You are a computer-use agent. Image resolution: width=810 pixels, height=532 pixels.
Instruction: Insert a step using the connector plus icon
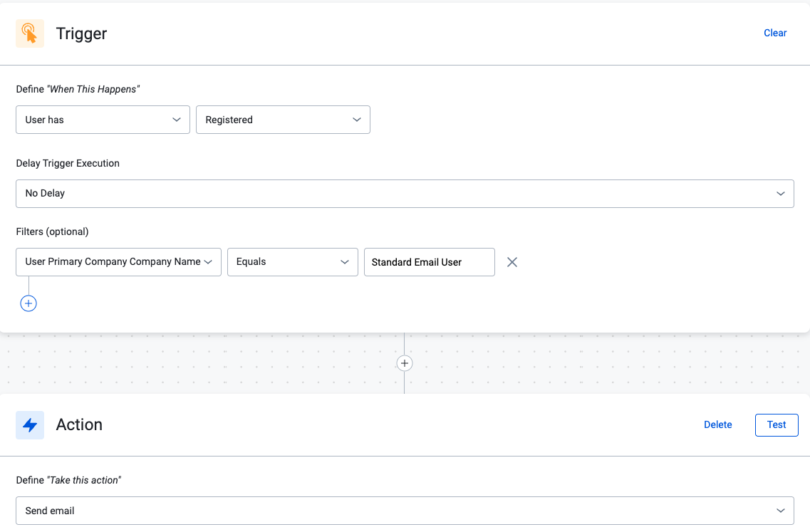click(x=405, y=364)
